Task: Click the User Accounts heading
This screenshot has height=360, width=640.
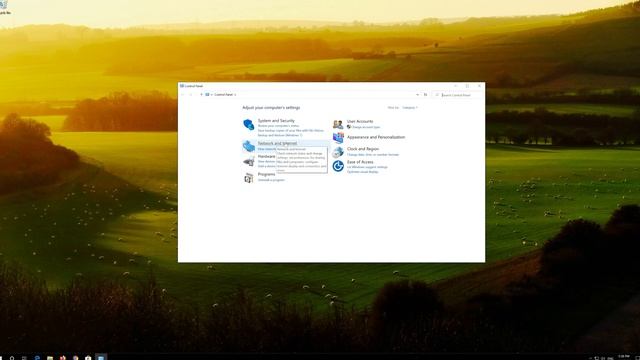Action: point(360,121)
